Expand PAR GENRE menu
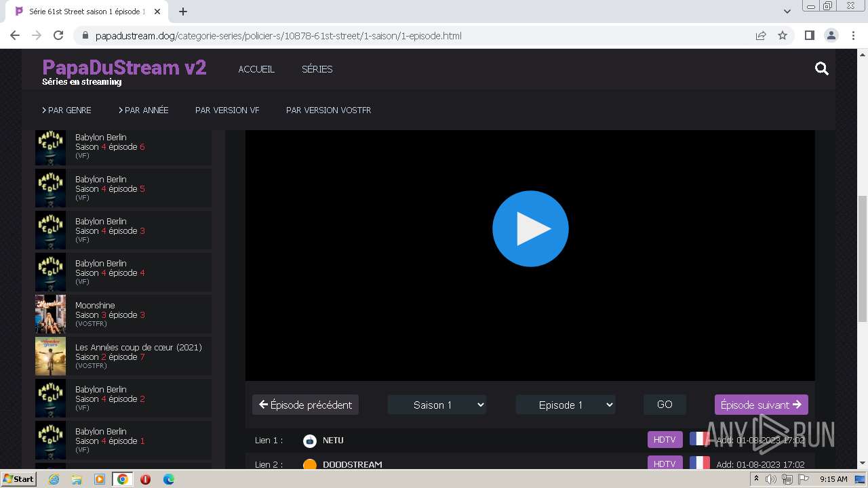 pyautogui.click(x=66, y=110)
